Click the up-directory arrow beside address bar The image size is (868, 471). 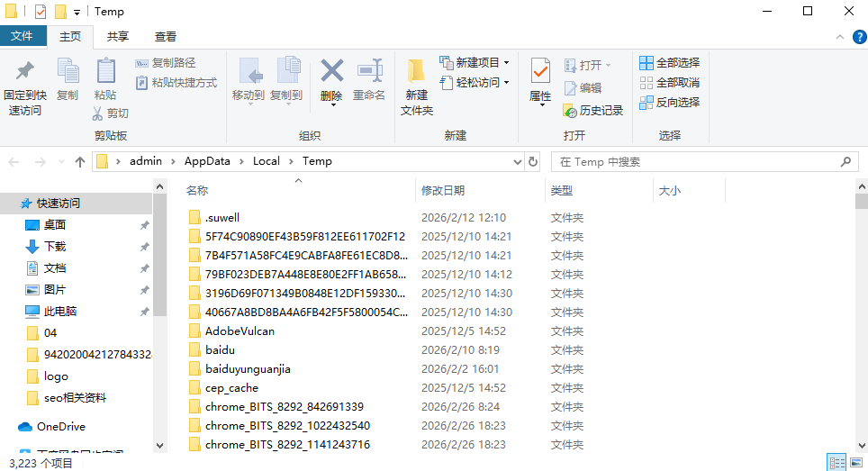pos(80,162)
